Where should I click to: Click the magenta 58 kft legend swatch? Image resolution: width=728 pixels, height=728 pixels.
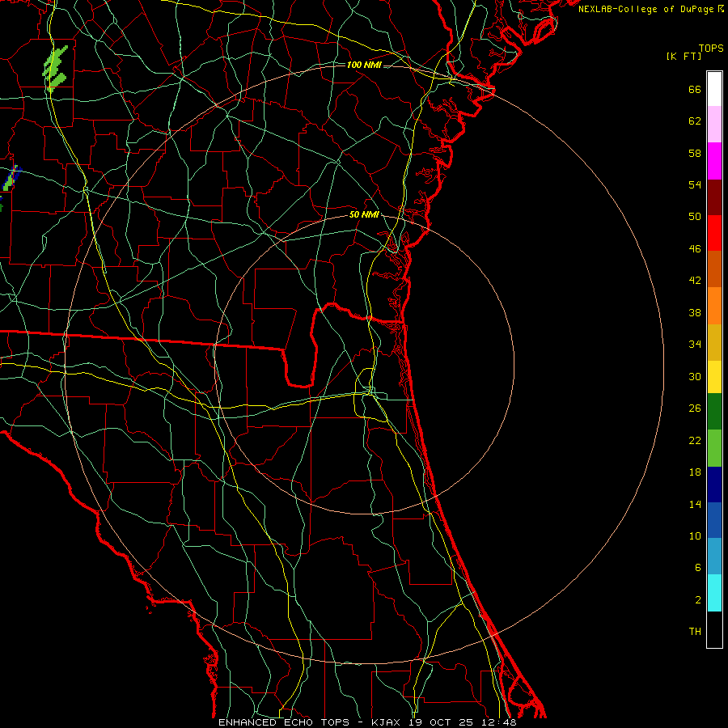coord(714,161)
